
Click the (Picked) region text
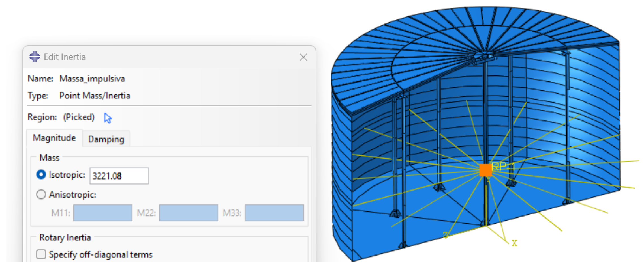pyautogui.click(x=79, y=117)
